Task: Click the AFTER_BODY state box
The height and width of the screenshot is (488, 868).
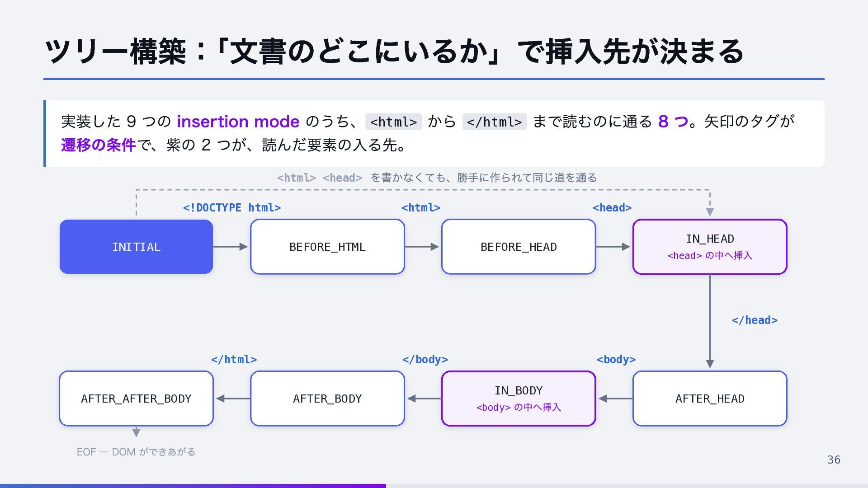Action: click(327, 399)
